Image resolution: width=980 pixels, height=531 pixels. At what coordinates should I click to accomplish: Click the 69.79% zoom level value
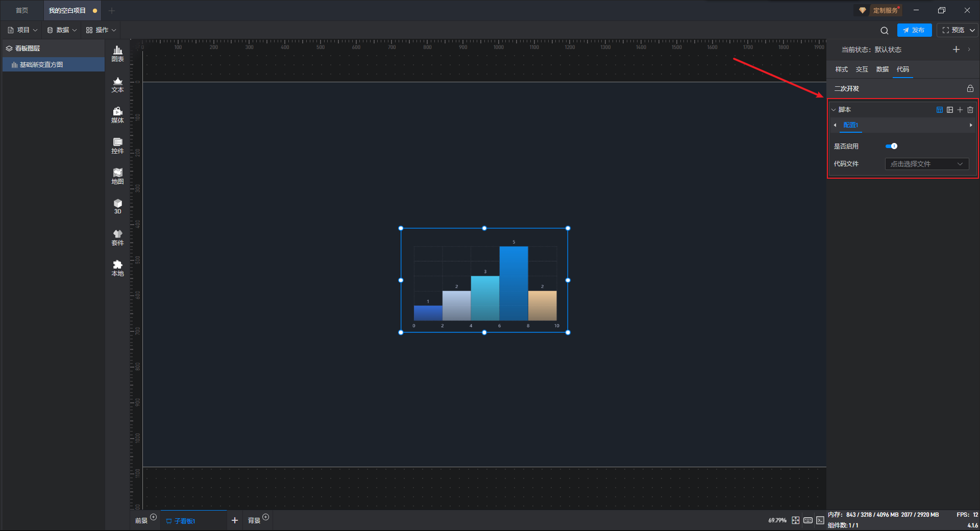777,520
